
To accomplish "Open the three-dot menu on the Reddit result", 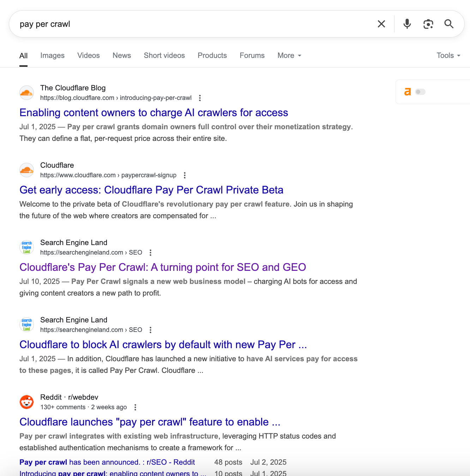I will (135, 407).
